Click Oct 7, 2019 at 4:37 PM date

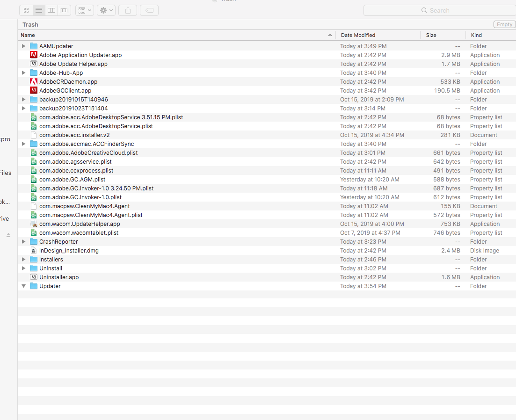(370, 232)
